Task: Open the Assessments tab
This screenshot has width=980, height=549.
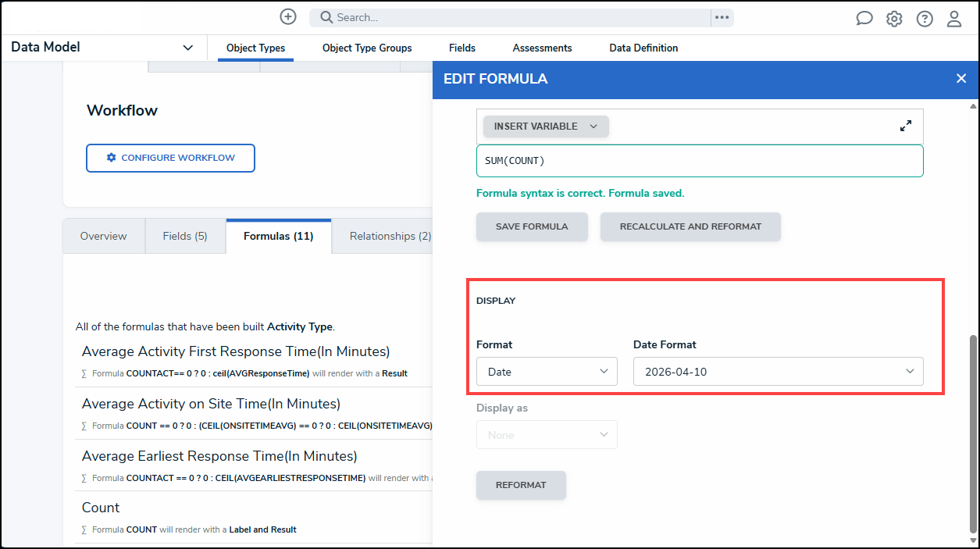Action: click(542, 48)
